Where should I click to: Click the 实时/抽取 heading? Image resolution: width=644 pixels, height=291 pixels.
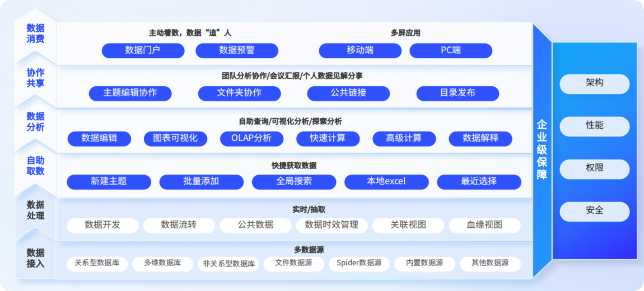pyautogui.click(x=309, y=209)
